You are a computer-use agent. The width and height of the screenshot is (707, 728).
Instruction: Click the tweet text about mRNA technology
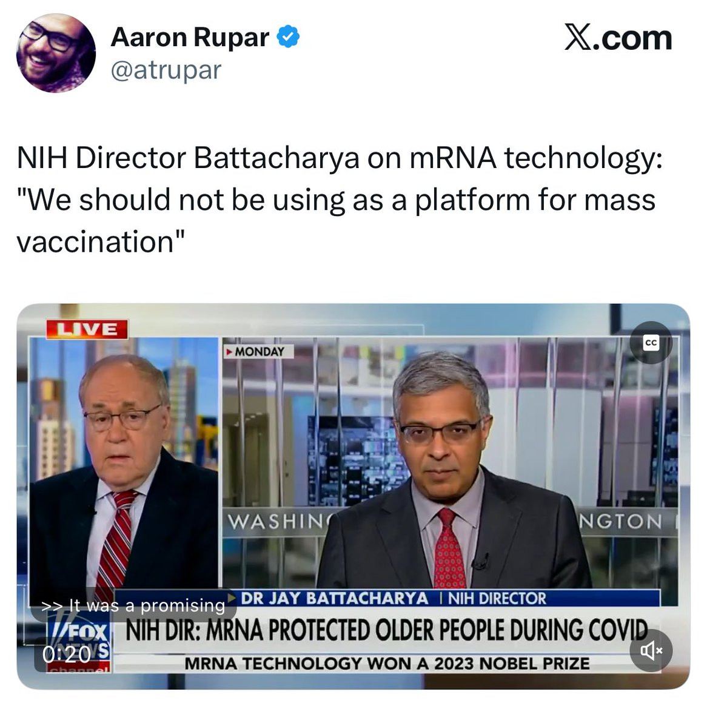coord(340,200)
